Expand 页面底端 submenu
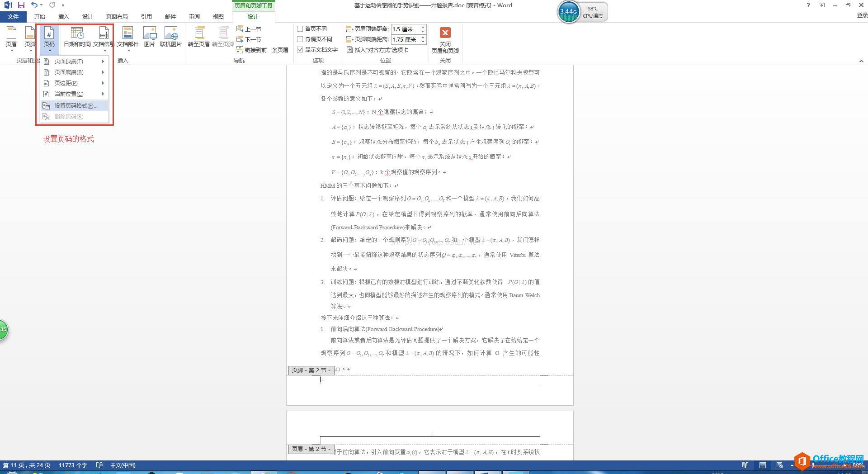The image size is (868, 474). (x=75, y=72)
